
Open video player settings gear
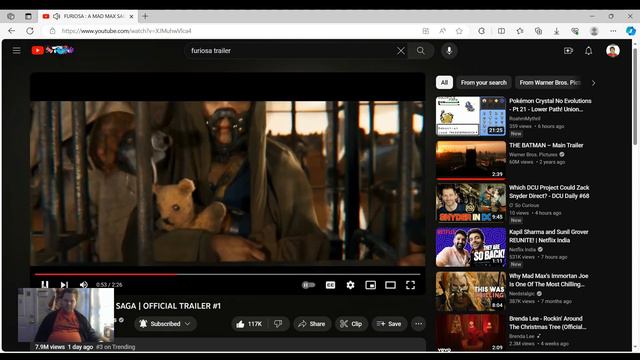pos(350,285)
